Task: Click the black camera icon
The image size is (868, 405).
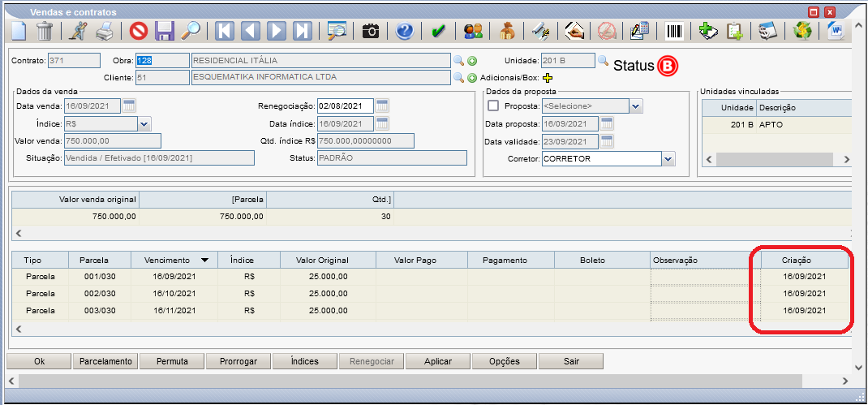Action: tap(371, 31)
